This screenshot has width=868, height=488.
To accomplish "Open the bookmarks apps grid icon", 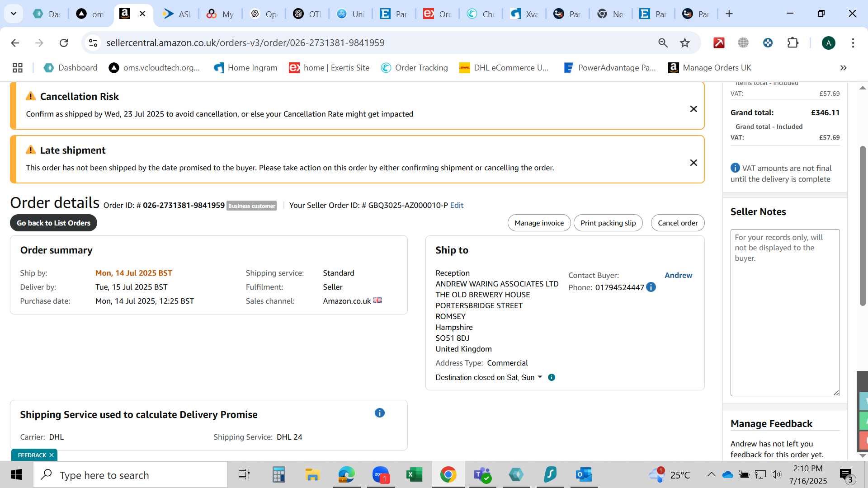I will (x=18, y=68).
